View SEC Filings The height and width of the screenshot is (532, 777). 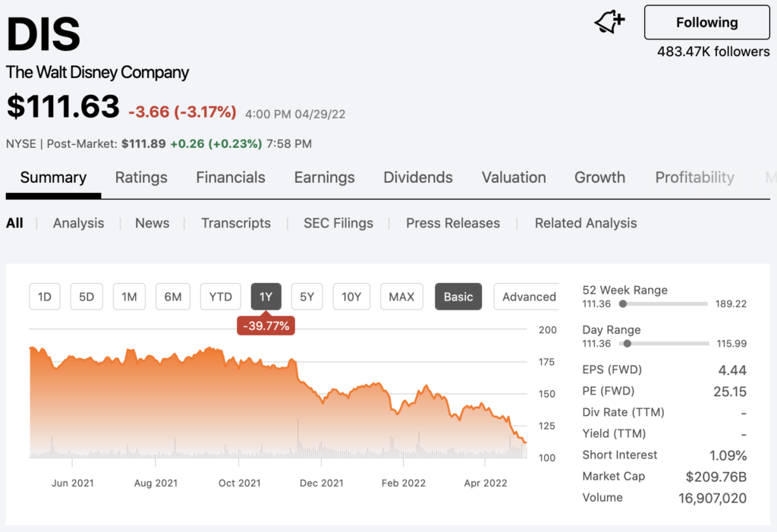338,223
